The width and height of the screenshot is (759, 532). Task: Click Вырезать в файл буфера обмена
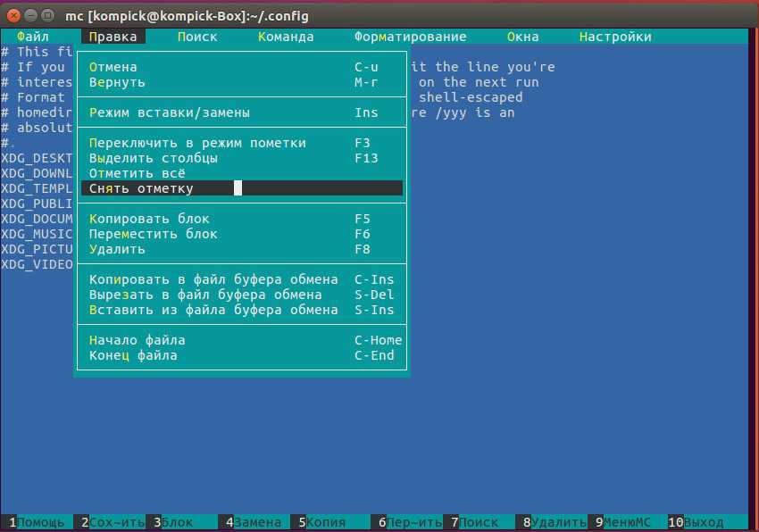point(205,295)
